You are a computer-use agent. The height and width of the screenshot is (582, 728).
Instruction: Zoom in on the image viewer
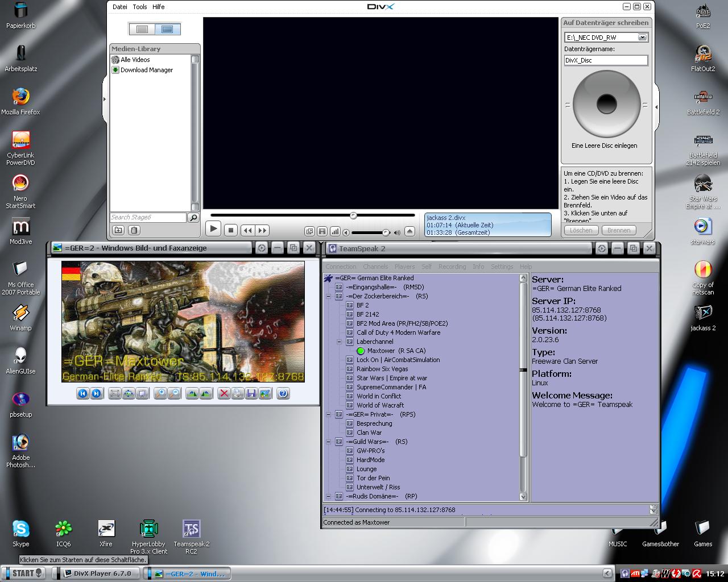coord(160,393)
